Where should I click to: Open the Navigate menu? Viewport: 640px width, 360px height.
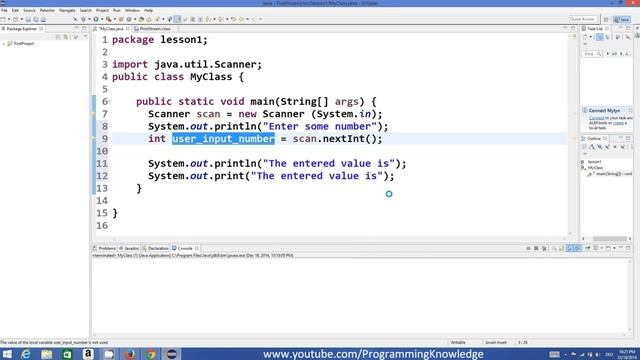pyautogui.click(x=67, y=10)
